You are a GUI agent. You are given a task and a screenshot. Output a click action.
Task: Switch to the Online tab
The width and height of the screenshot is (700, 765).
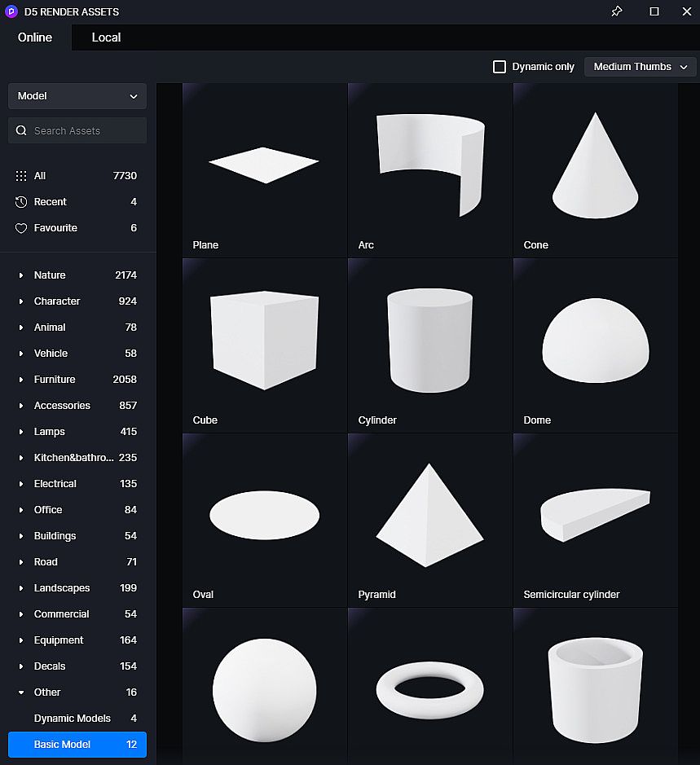point(35,37)
